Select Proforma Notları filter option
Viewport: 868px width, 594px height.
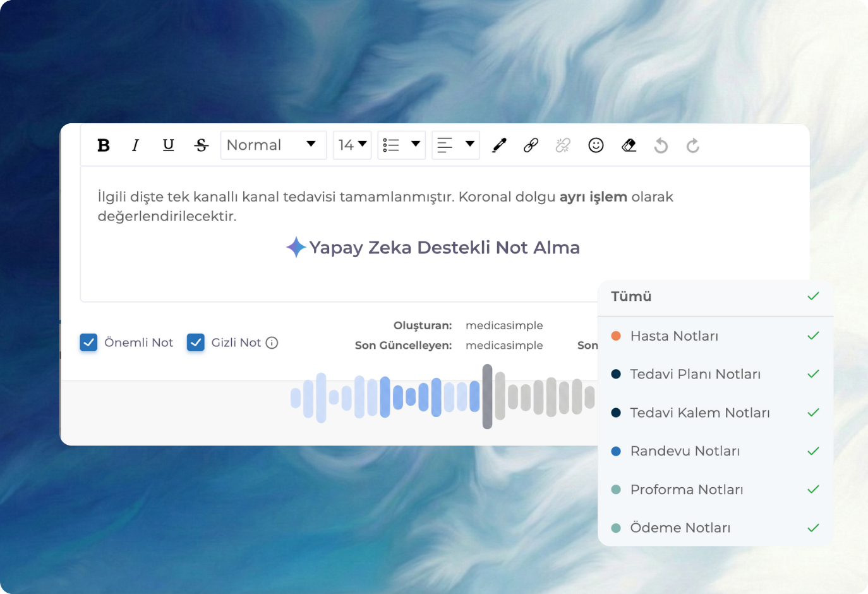[x=715, y=490]
